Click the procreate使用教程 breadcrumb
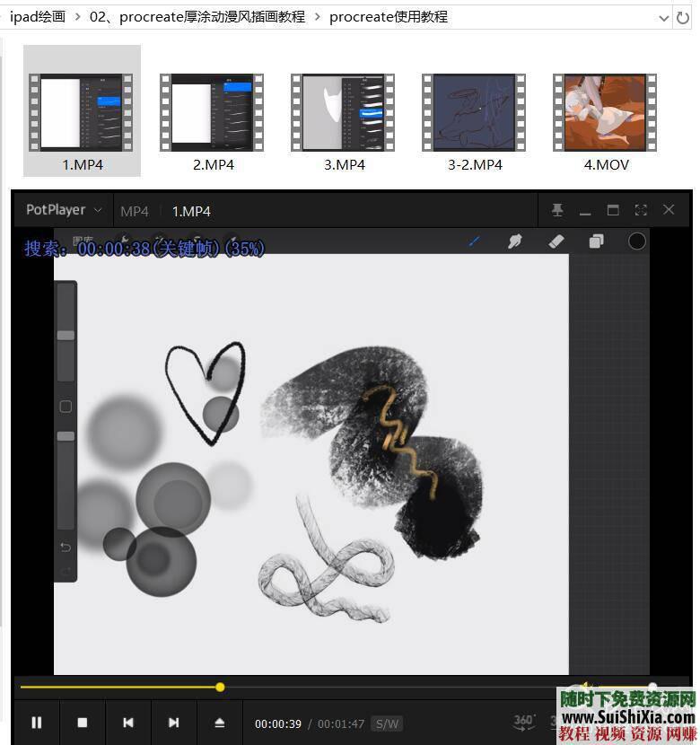Viewport: 700px width, 745px height. pos(389,17)
